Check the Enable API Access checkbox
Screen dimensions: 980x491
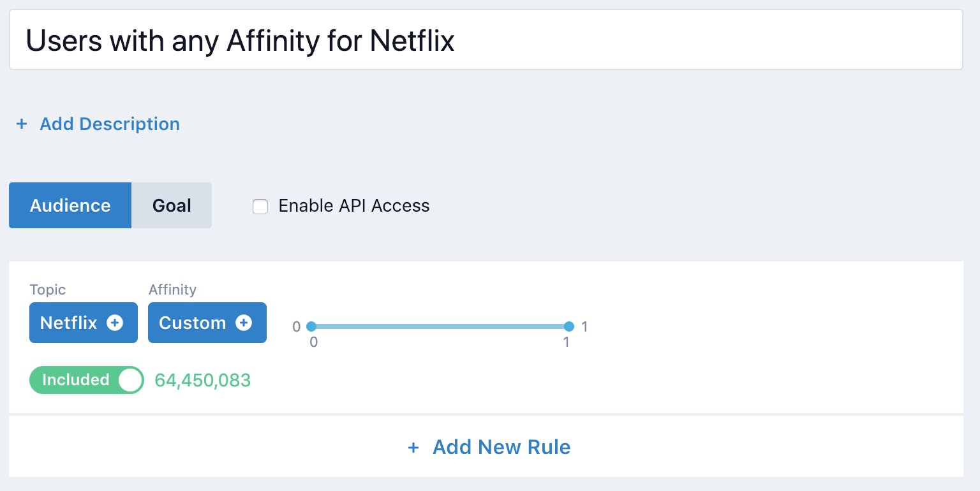(260, 206)
